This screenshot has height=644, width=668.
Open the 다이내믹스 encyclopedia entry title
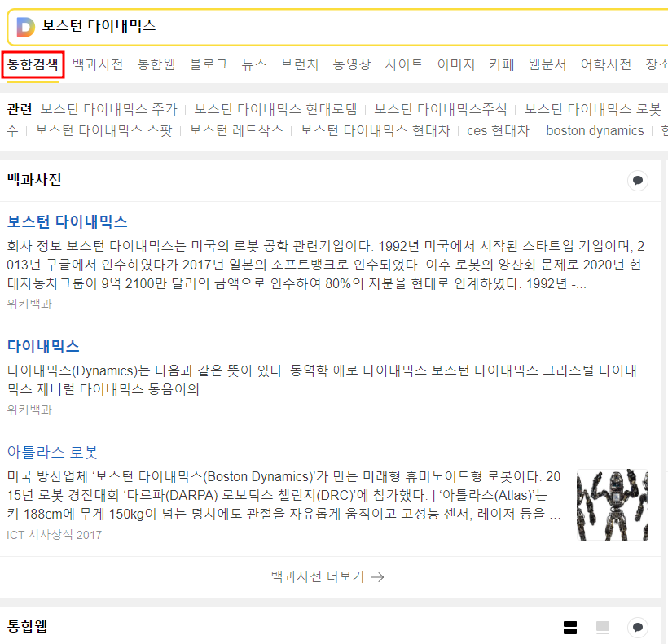tap(43, 347)
